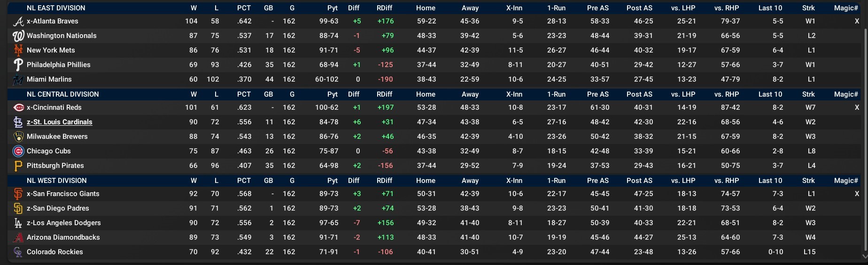This screenshot has height=265, width=868.
Task: Click the Pittsburgh Pirates logo icon
Action: pyautogui.click(x=18, y=166)
